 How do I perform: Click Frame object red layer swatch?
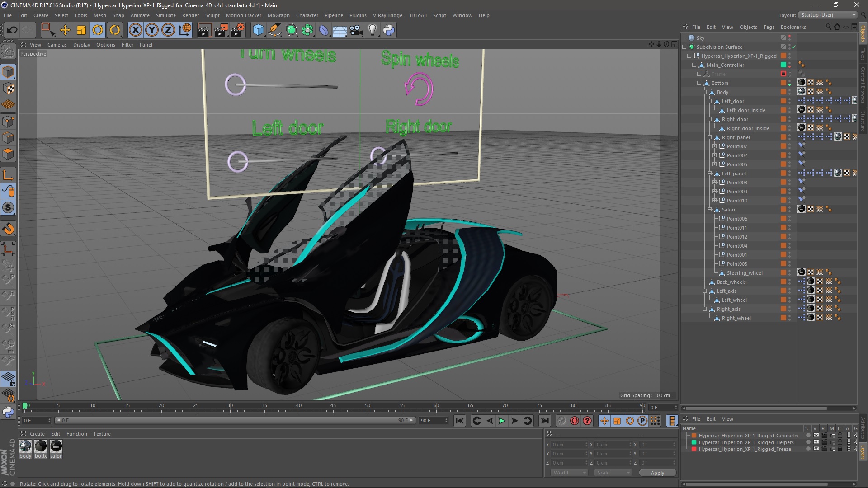783,74
